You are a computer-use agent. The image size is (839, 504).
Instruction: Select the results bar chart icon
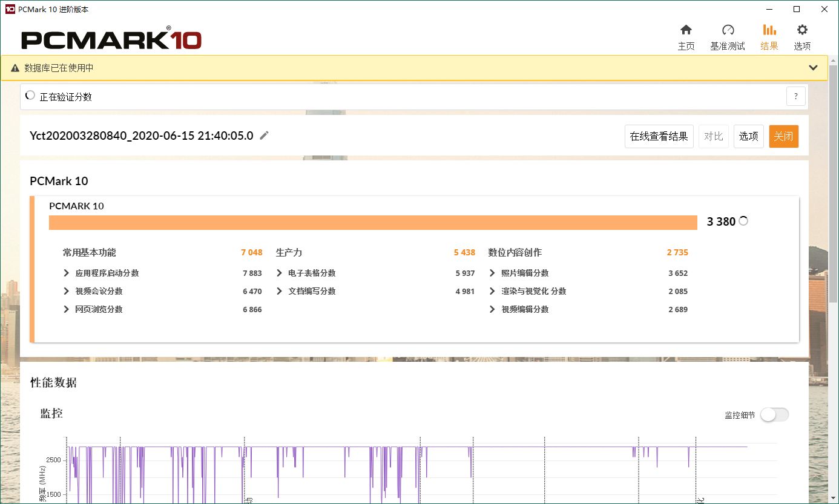[x=769, y=30]
